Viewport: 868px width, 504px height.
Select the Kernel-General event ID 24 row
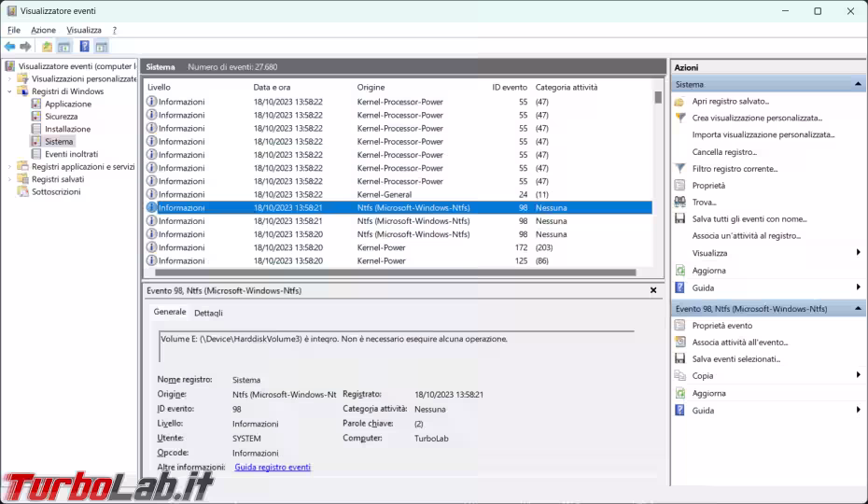(x=398, y=194)
